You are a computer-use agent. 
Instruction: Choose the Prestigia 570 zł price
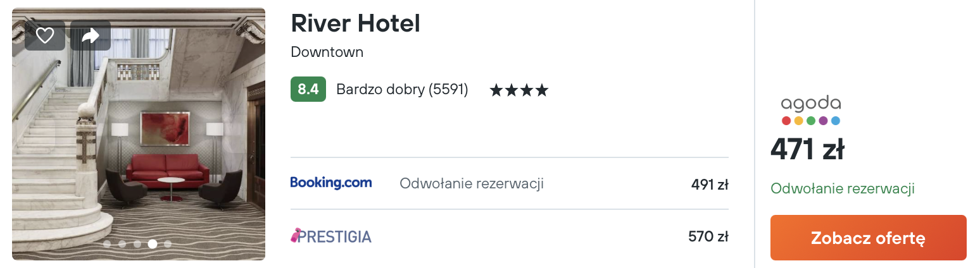(708, 237)
